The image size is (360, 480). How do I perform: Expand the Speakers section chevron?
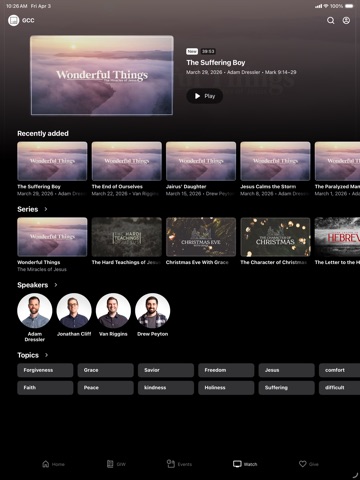click(56, 285)
